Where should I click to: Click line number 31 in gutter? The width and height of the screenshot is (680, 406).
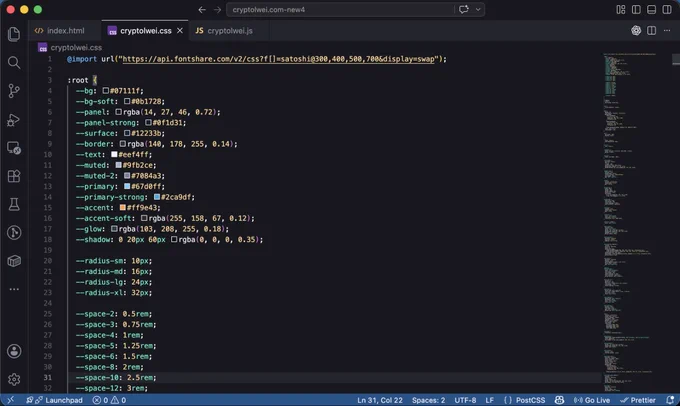47,378
